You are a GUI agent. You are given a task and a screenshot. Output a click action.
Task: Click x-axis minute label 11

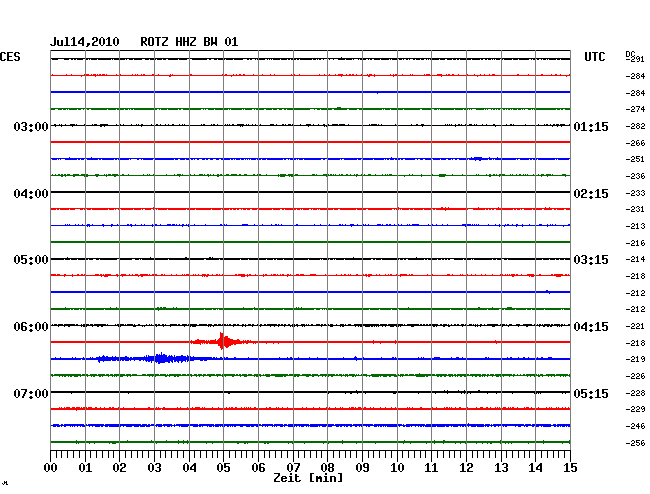click(431, 468)
